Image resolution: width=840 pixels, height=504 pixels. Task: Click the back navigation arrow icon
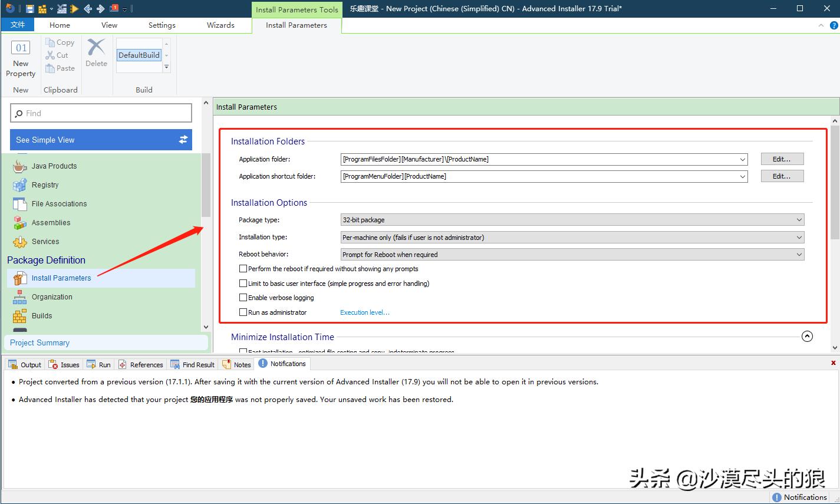(x=88, y=9)
